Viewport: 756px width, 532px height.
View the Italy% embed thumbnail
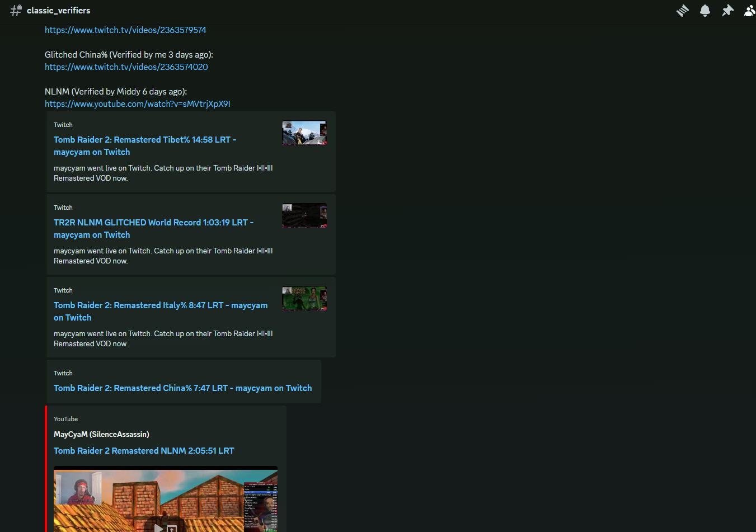point(304,299)
